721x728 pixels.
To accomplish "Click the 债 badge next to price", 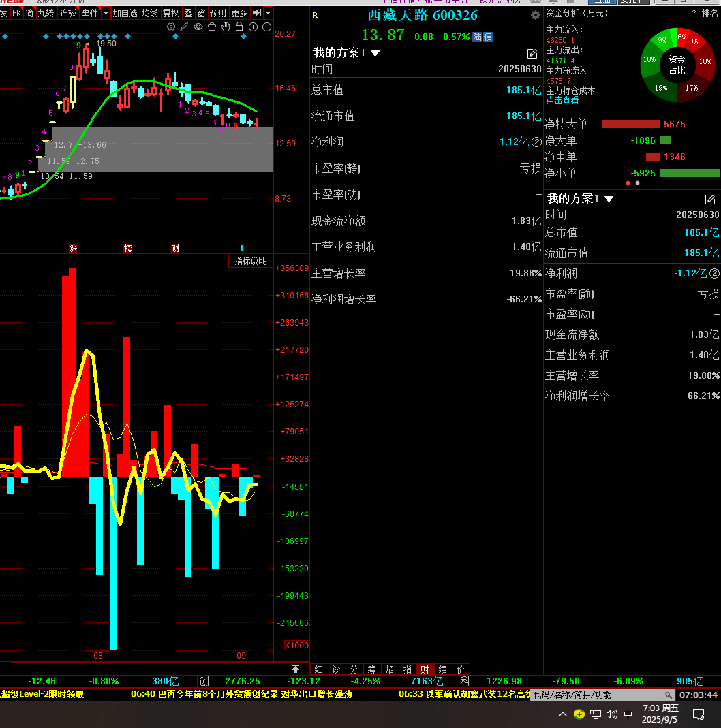I will (x=488, y=37).
